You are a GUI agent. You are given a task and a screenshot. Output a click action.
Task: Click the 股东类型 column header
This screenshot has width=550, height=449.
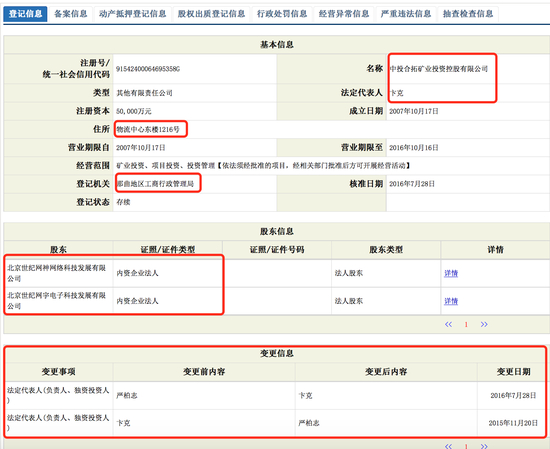(386, 250)
